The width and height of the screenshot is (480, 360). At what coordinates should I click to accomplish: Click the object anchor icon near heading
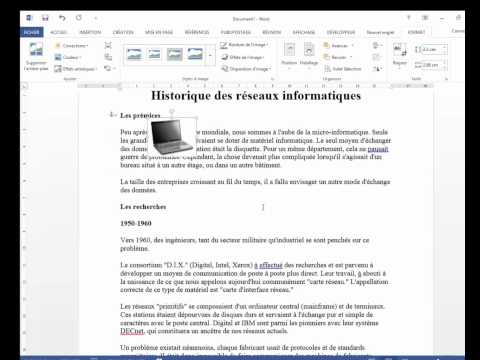point(112,115)
